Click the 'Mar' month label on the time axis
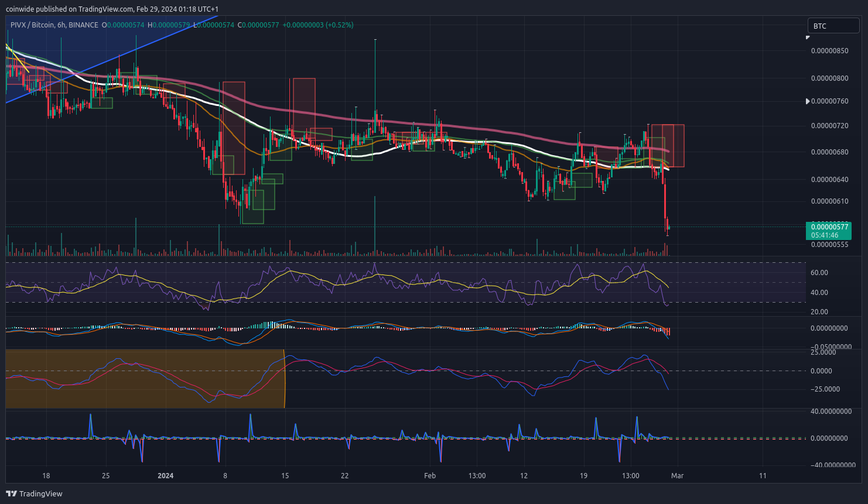Image resolution: width=868 pixels, height=504 pixels. click(x=677, y=476)
